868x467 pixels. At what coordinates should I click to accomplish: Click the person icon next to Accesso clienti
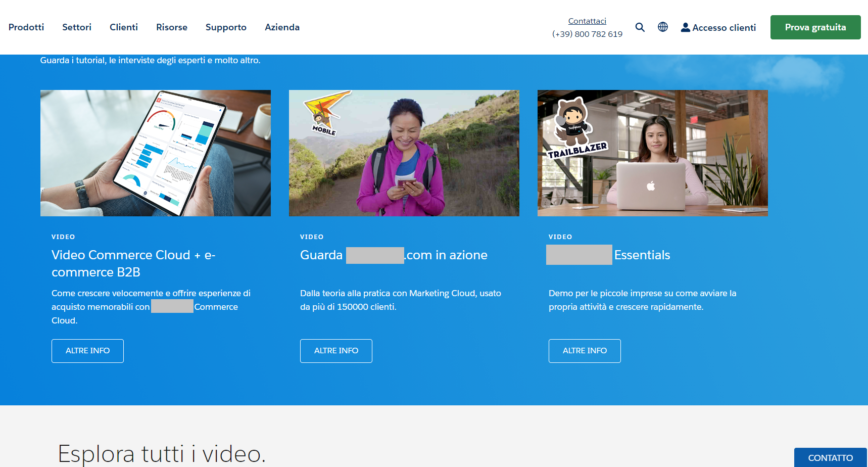pyautogui.click(x=685, y=28)
